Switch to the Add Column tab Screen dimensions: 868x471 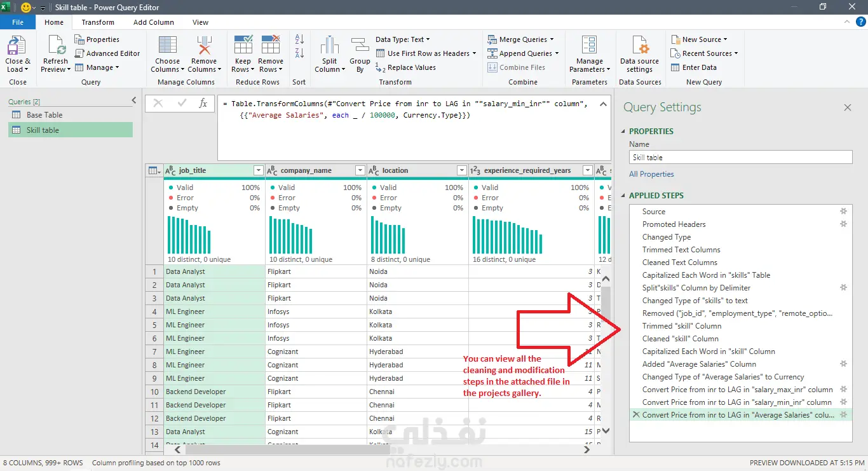pyautogui.click(x=154, y=22)
